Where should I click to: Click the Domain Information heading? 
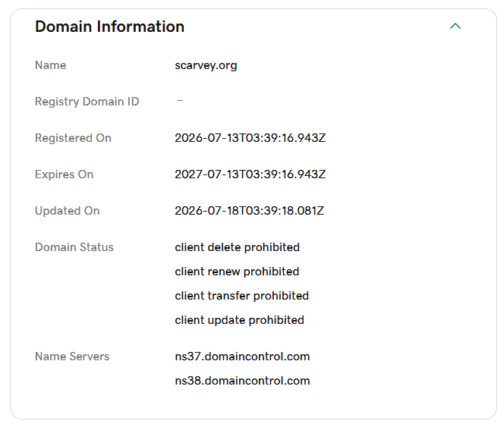click(109, 27)
